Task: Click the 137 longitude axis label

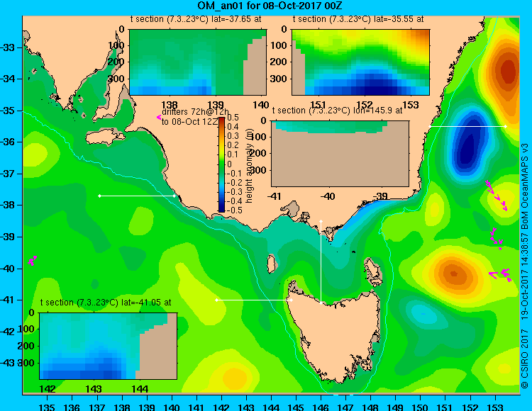Action: point(97,407)
